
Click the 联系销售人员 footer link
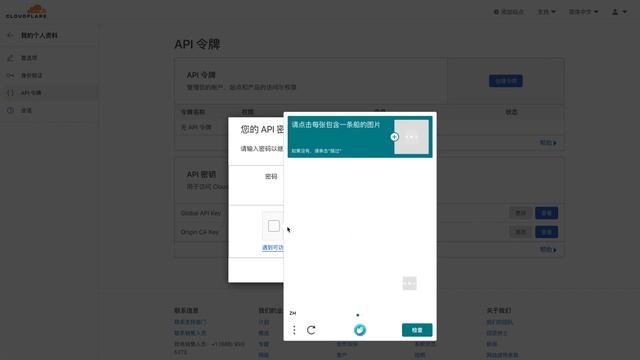pos(190,333)
